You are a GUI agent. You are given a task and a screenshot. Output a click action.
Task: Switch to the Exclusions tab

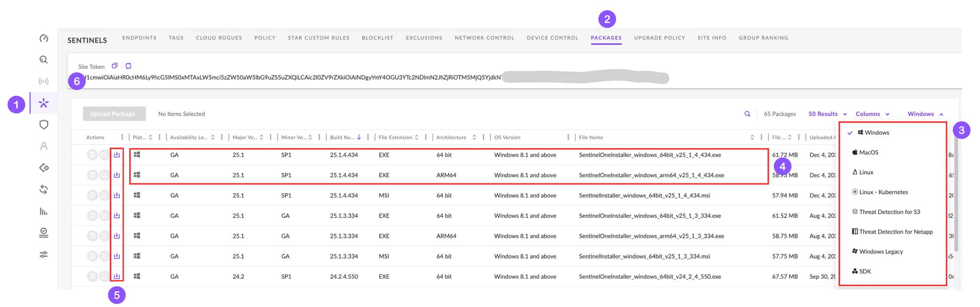click(x=424, y=38)
